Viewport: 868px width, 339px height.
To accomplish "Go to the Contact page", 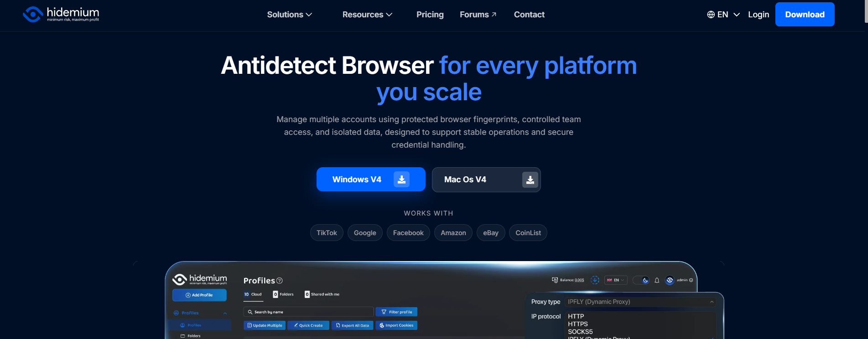I will (529, 15).
